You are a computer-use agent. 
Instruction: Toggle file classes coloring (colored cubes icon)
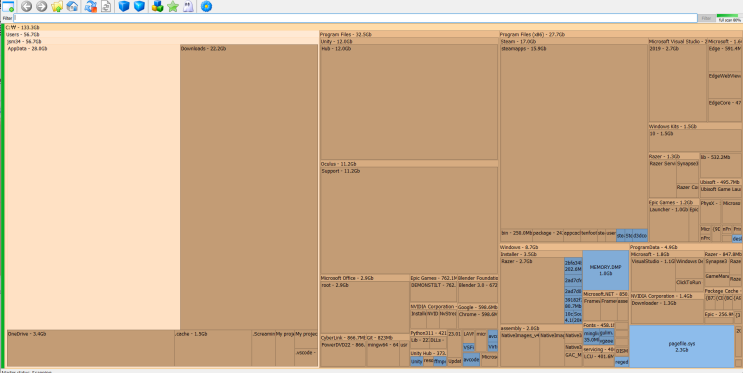click(157, 6)
